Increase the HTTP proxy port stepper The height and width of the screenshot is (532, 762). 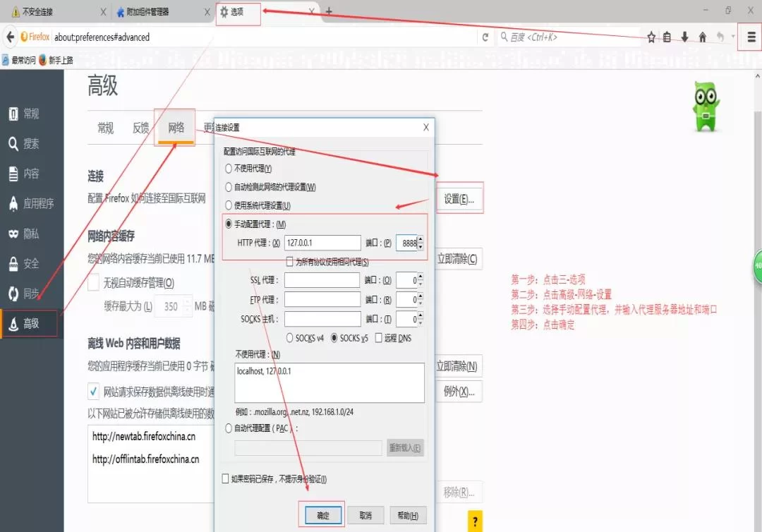tap(421, 240)
